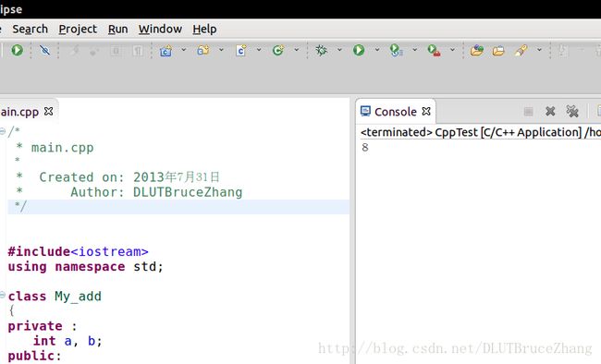
Task: Collapse the header comment block fold
Action: tap(3, 131)
